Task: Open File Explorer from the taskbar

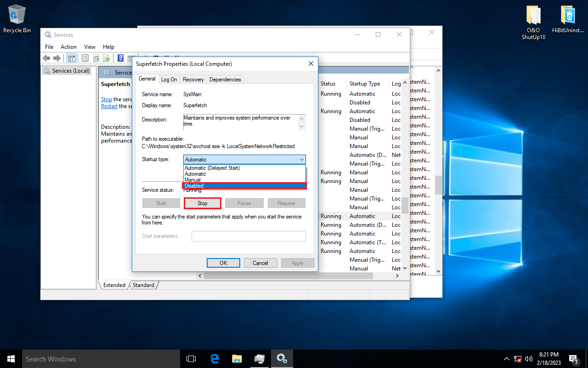Action: 237,359
